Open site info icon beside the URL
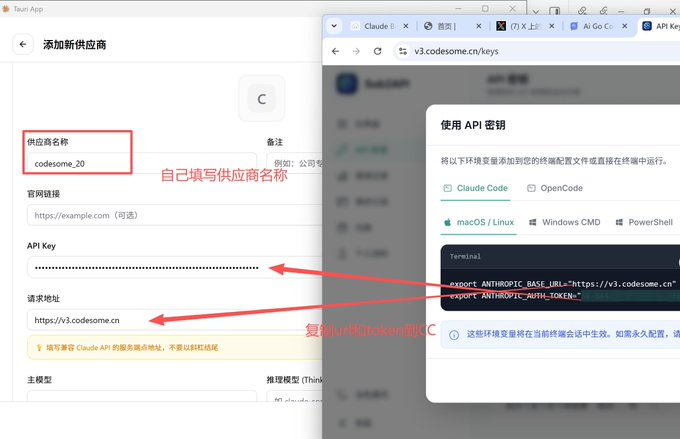The height and width of the screenshot is (439, 680). pos(403,51)
